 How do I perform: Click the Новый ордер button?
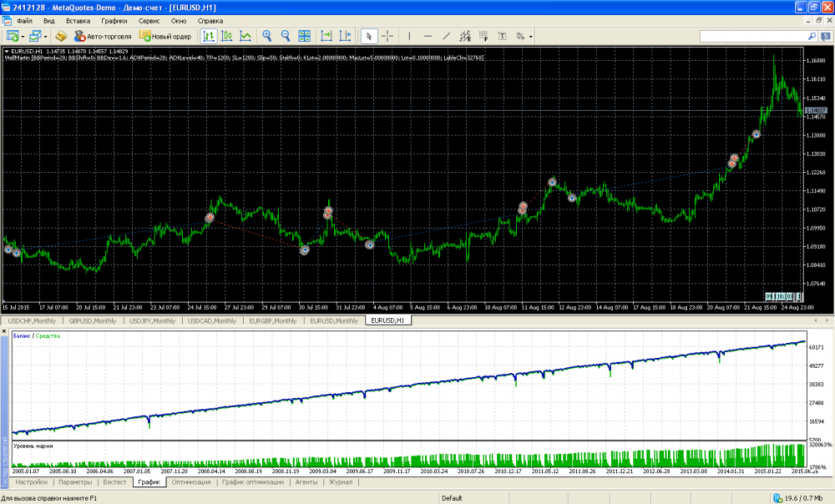click(165, 36)
